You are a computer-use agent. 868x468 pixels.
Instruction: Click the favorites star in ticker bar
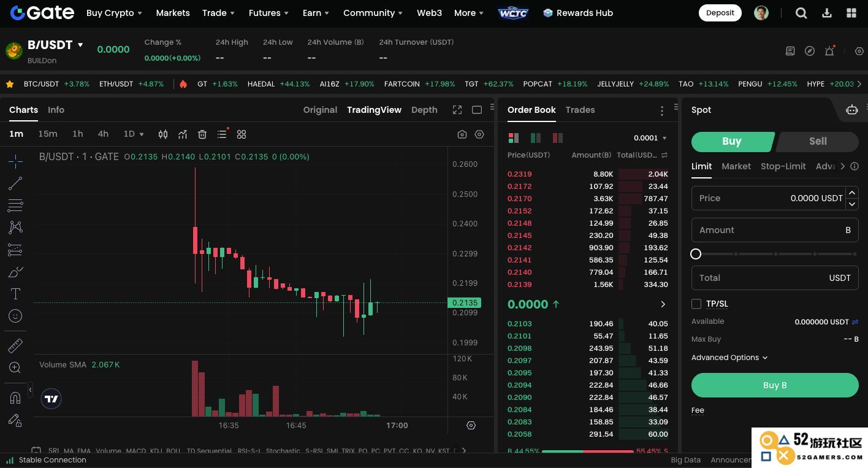[10, 84]
